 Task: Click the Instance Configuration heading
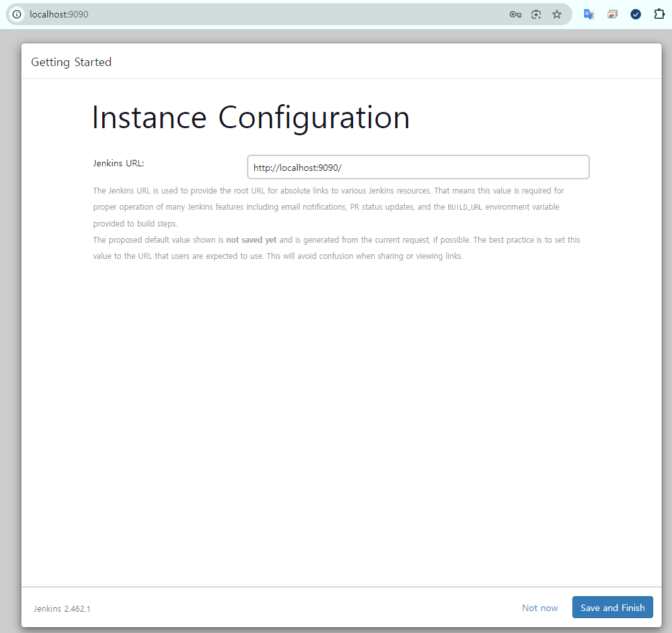click(251, 118)
